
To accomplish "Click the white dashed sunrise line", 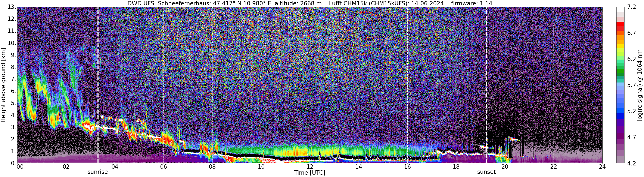I will 98,85.
